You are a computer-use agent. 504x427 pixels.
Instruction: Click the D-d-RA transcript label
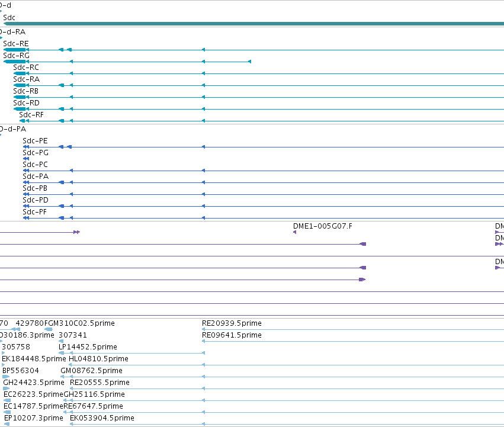click(x=12, y=32)
